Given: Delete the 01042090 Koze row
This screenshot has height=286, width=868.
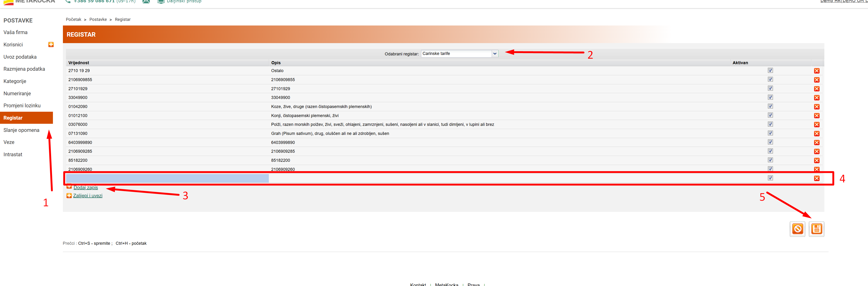Looking at the screenshot, I should click(x=816, y=107).
